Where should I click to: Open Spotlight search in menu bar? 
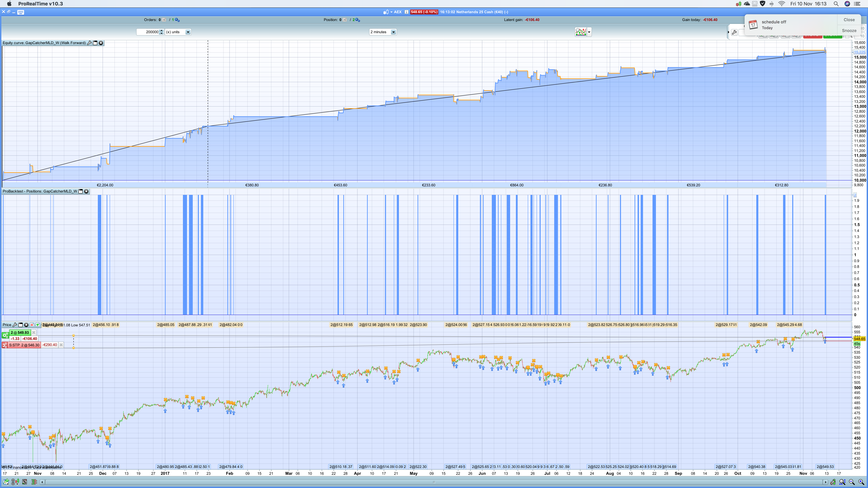tap(836, 4)
